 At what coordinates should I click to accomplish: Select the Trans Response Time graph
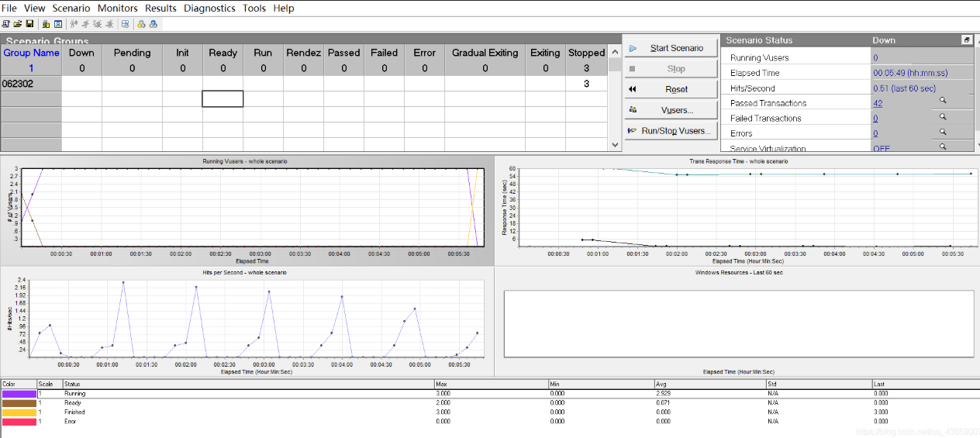[x=738, y=209]
